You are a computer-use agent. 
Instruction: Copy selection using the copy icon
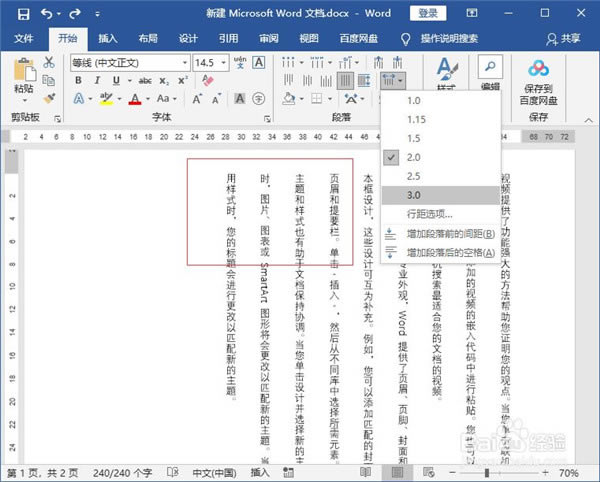pyautogui.click(x=49, y=80)
